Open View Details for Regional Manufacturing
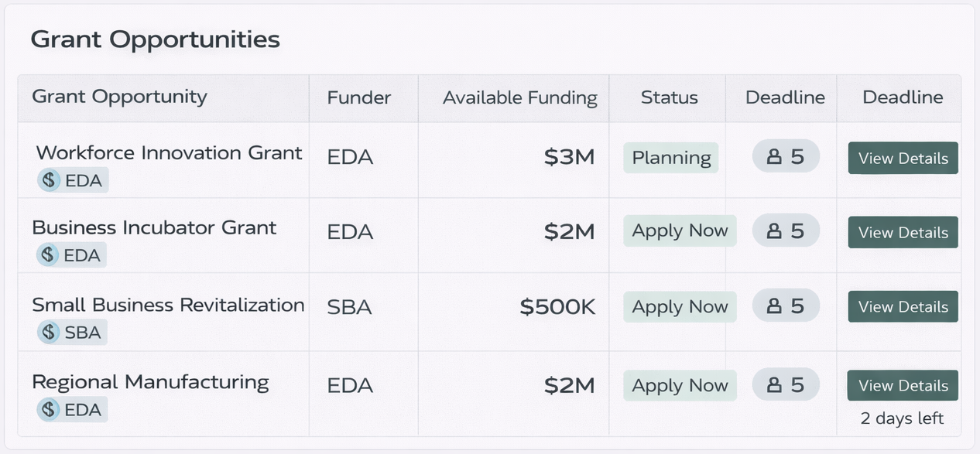Viewport: 980px width, 454px height. pyautogui.click(x=903, y=385)
